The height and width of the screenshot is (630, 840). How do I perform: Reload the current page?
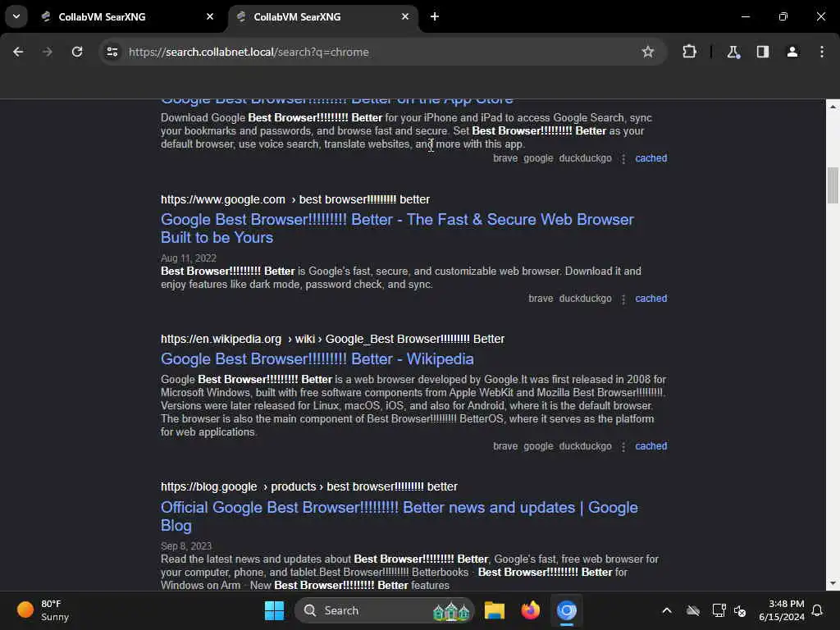tap(77, 52)
